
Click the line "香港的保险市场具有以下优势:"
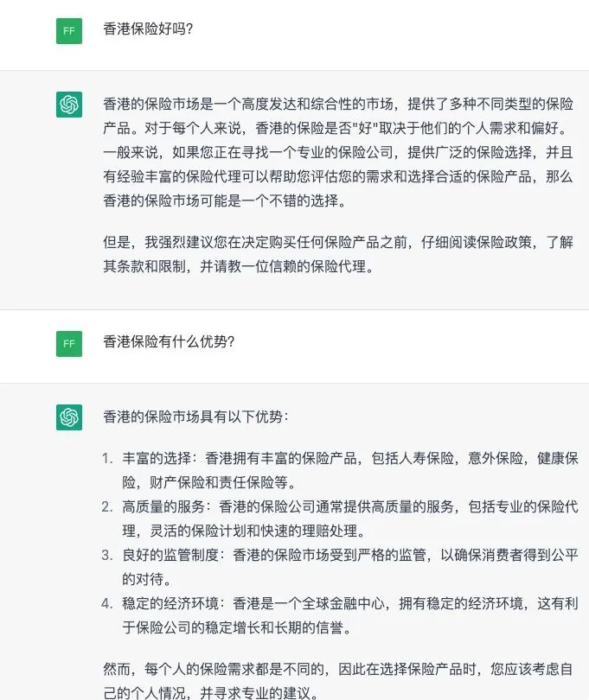click(x=195, y=417)
